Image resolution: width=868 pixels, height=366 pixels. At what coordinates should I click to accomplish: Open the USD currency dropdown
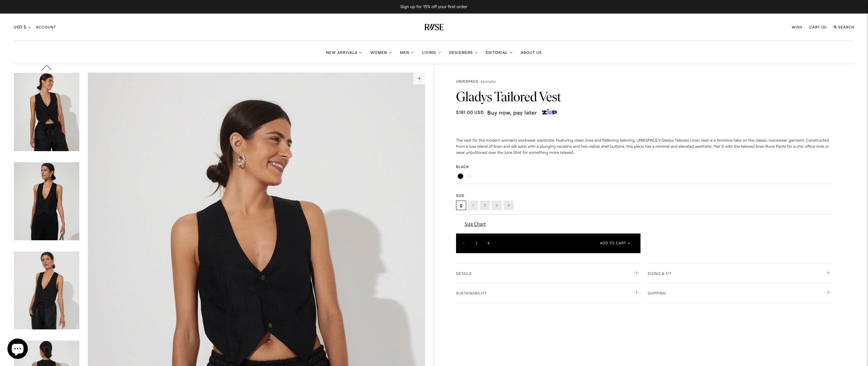[x=22, y=27]
